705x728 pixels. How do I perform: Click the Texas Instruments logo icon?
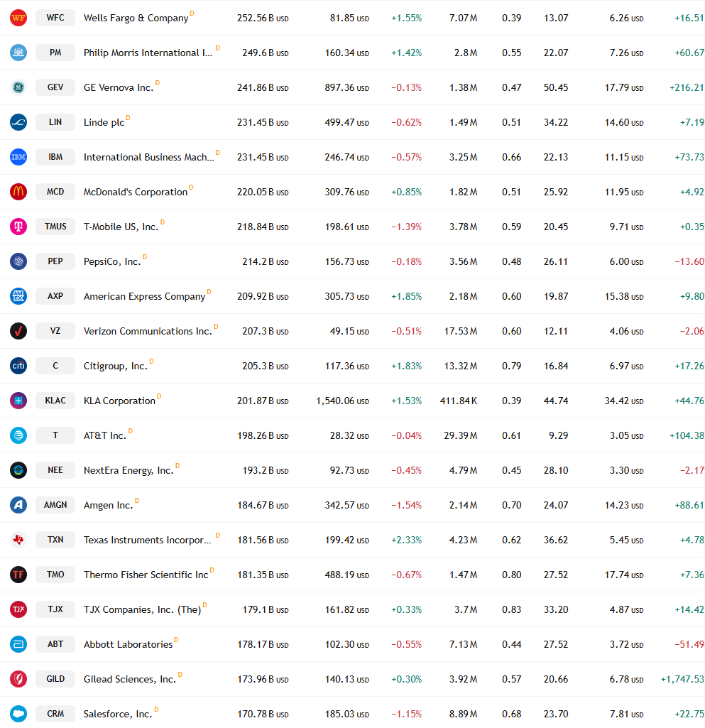point(18,540)
